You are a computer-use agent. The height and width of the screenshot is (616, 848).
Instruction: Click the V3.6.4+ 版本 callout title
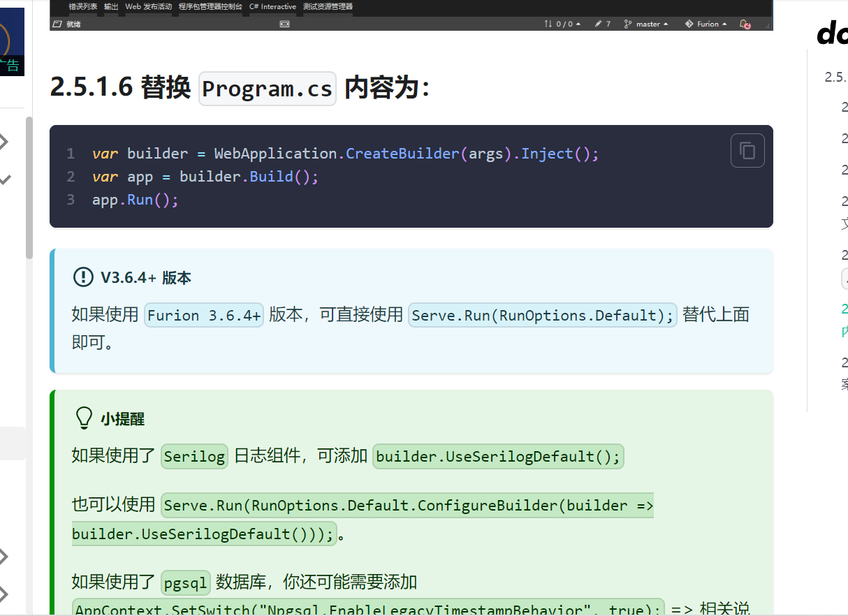pos(146,277)
